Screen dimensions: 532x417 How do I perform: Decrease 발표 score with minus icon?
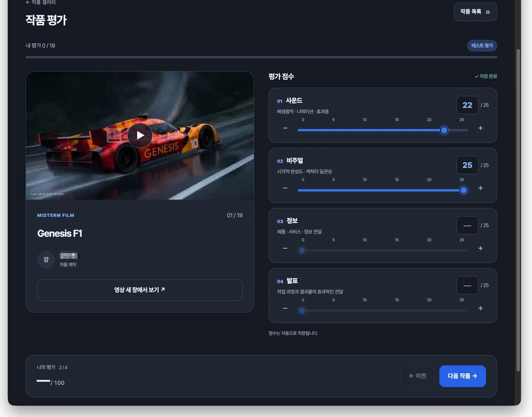[x=285, y=308]
